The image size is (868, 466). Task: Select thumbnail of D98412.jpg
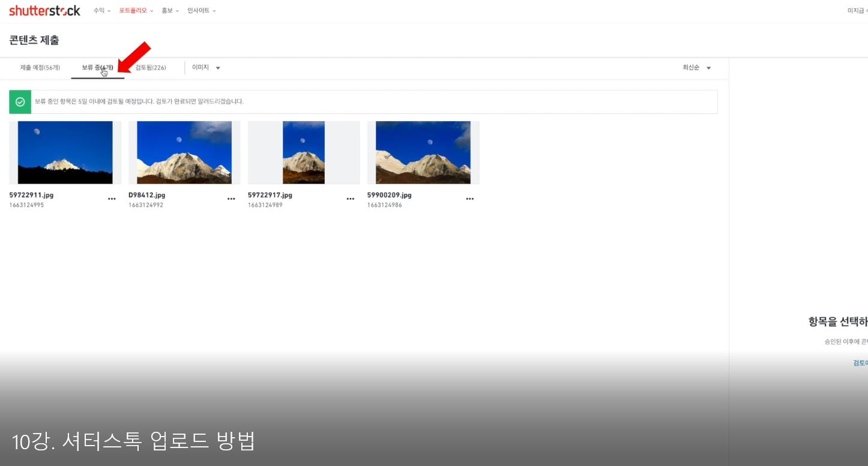[x=184, y=152]
